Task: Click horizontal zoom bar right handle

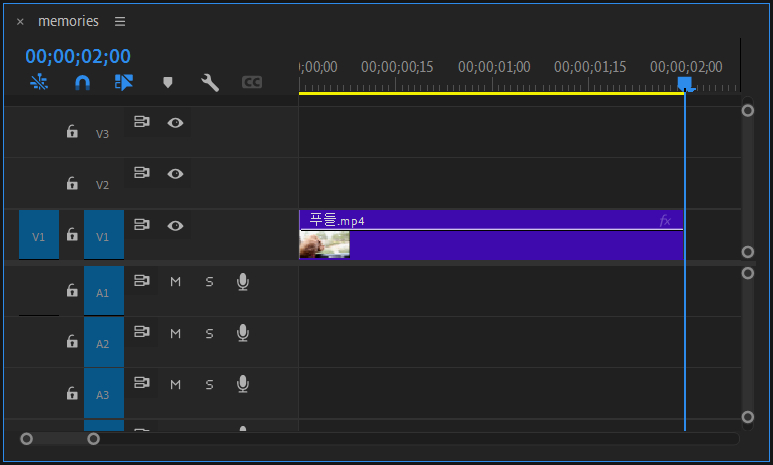Action: pyautogui.click(x=93, y=439)
